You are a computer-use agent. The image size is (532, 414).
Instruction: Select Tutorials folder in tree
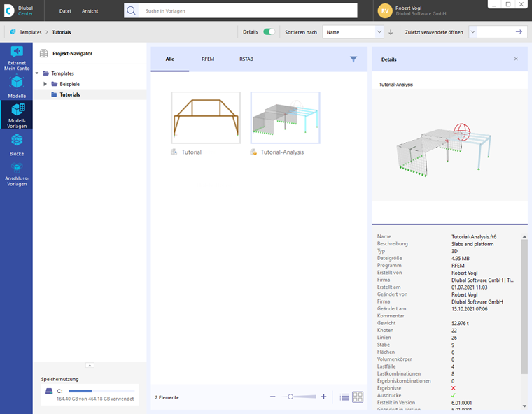coord(70,94)
